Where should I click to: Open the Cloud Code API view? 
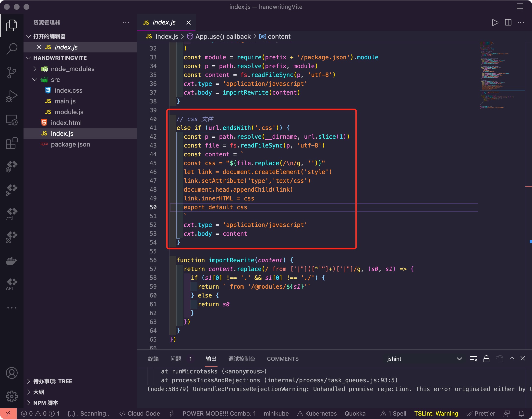12,284
